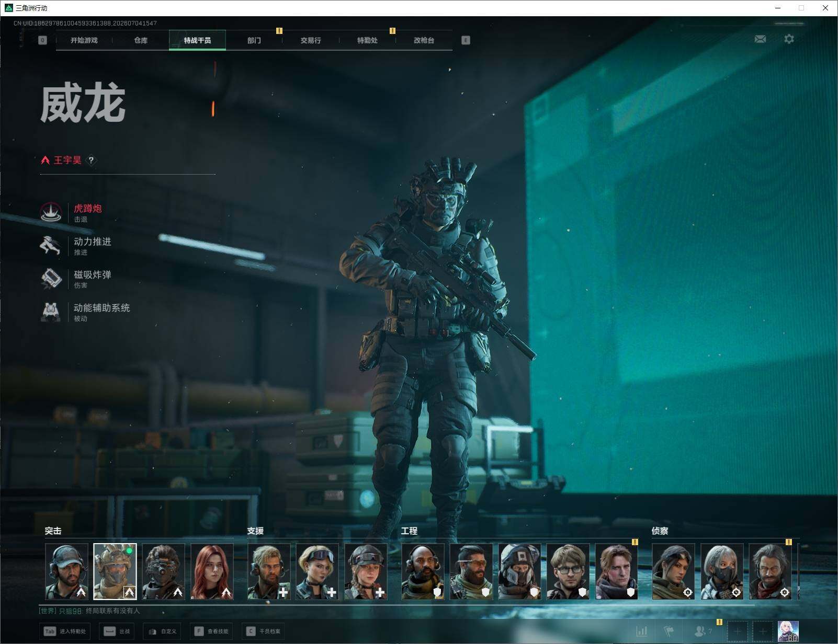Select the 特战干员 tab
Image resolution: width=838 pixels, height=644 pixels.
pos(197,40)
